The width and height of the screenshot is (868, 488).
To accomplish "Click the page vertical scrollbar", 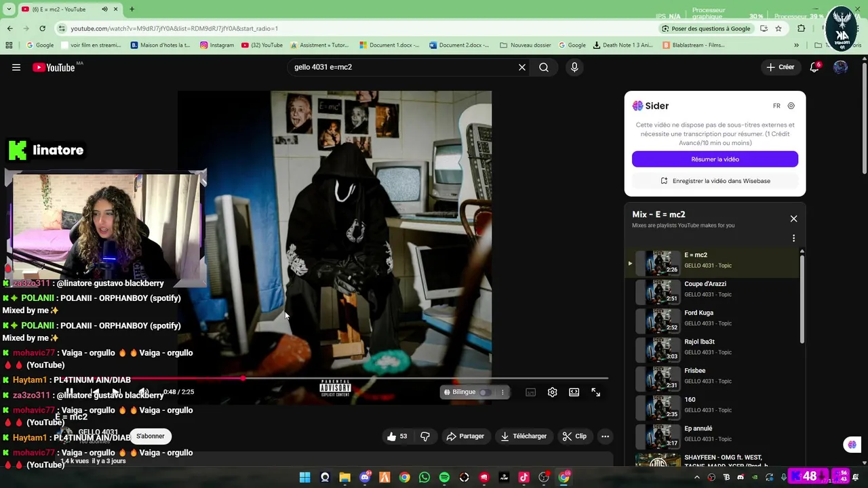I will [x=865, y=119].
